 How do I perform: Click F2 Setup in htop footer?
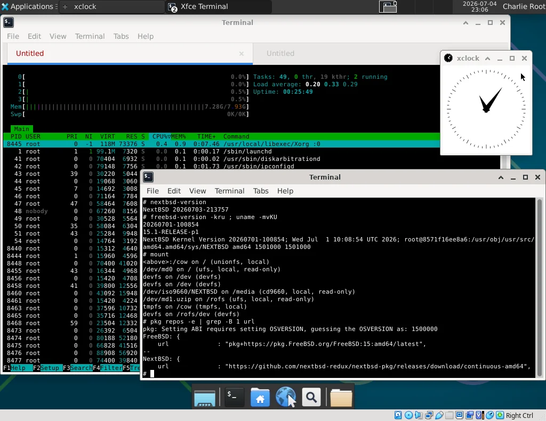[48, 368]
